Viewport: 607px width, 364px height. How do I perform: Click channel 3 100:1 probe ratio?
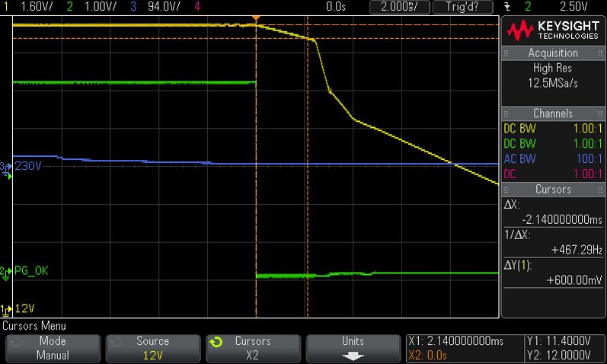(x=589, y=158)
